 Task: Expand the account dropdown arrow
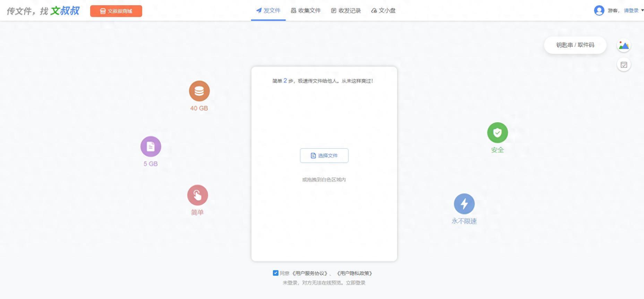point(642,10)
